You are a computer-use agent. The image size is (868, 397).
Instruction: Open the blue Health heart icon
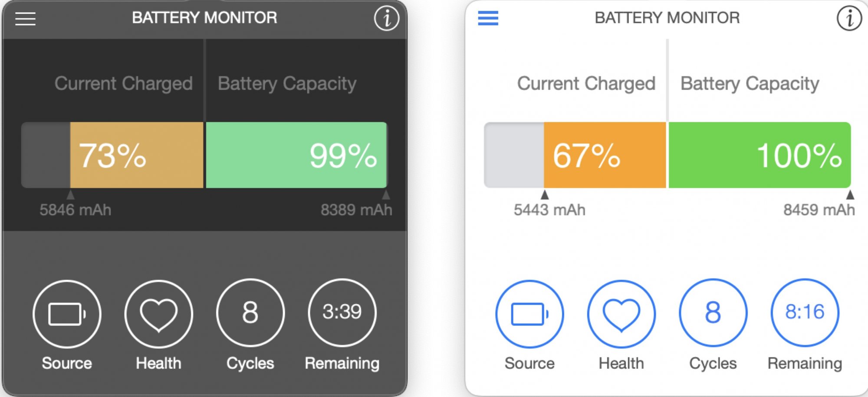pyautogui.click(x=621, y=314)
